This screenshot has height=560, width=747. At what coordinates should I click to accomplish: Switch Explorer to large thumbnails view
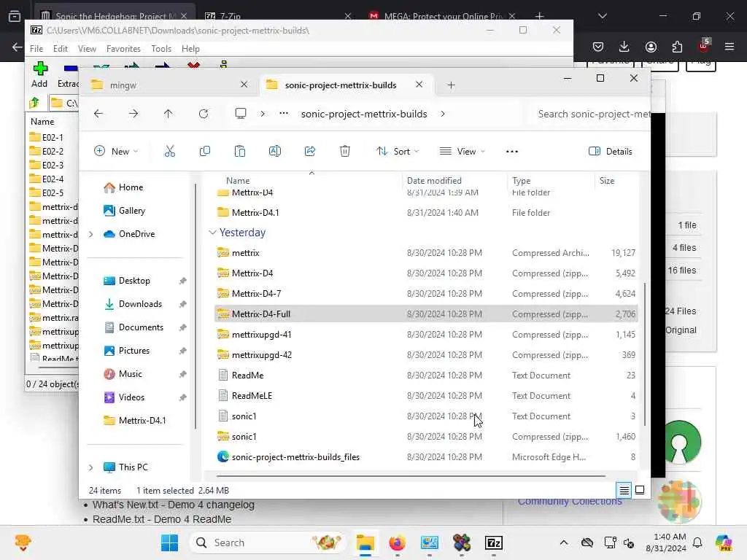click(640, 490)
